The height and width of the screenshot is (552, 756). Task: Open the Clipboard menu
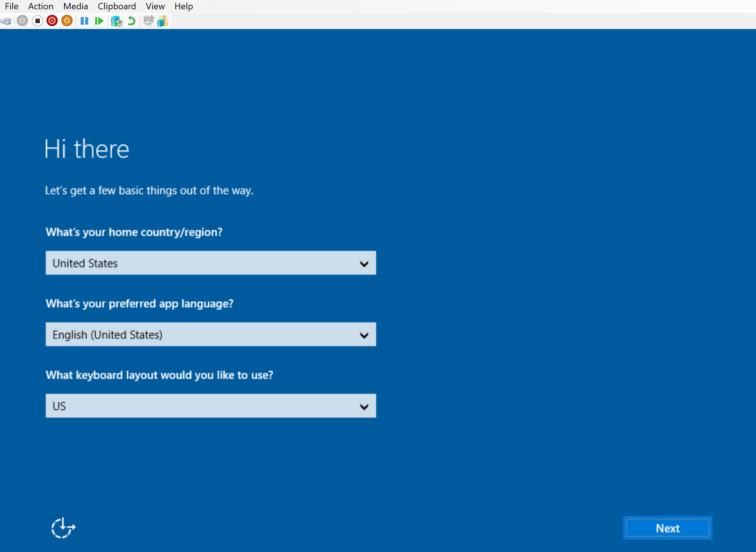point(116,6)
